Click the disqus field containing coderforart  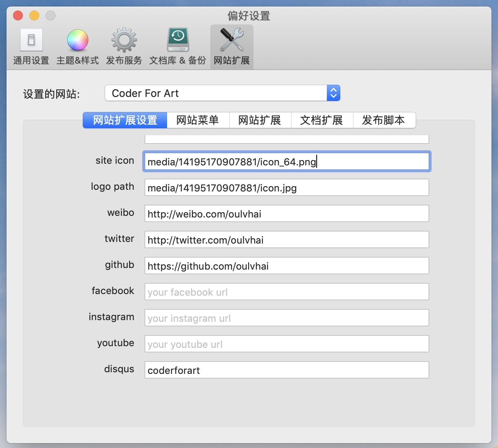286,370
